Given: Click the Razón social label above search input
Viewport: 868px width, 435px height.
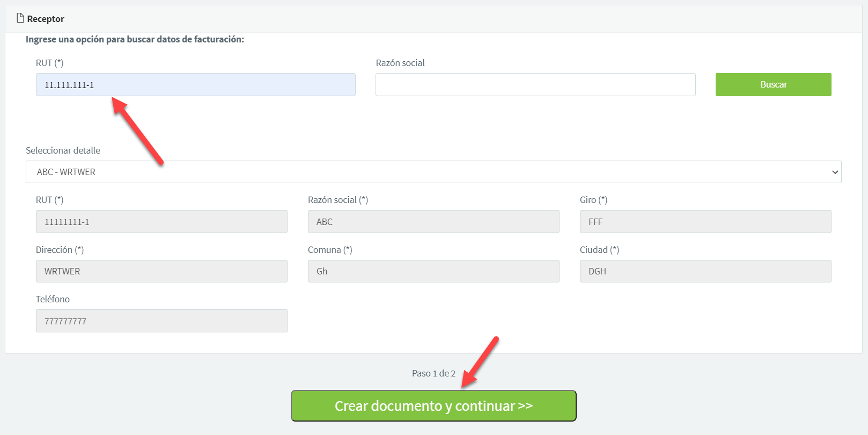Looking at the screenshot, I should pos(400,63).
